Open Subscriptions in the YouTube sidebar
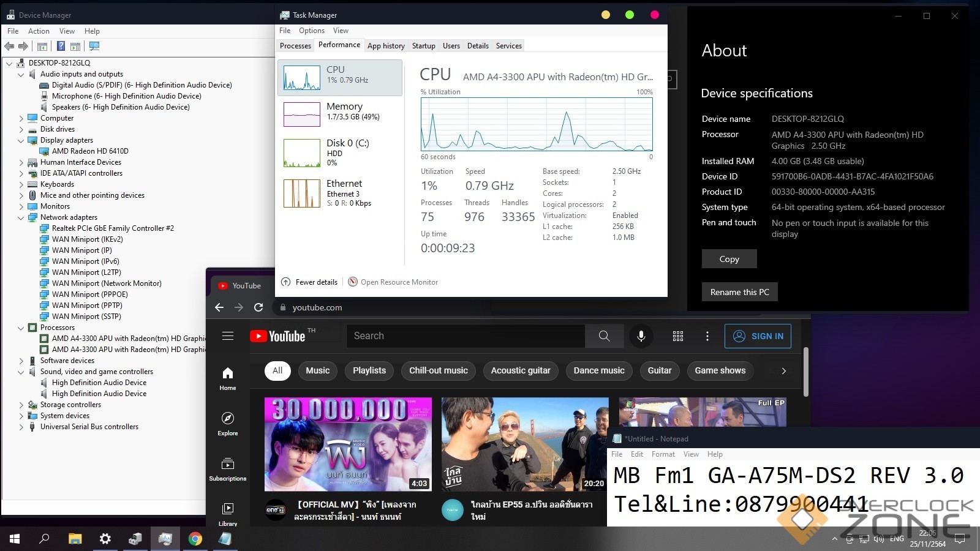Viewport: 980px width, 551px height. tap(228, 469)
